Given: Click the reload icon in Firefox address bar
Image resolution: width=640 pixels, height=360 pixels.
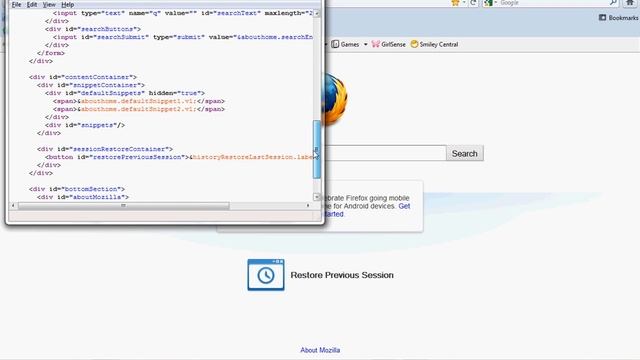Looking at the screenshot, I should (x=473, y=3).
